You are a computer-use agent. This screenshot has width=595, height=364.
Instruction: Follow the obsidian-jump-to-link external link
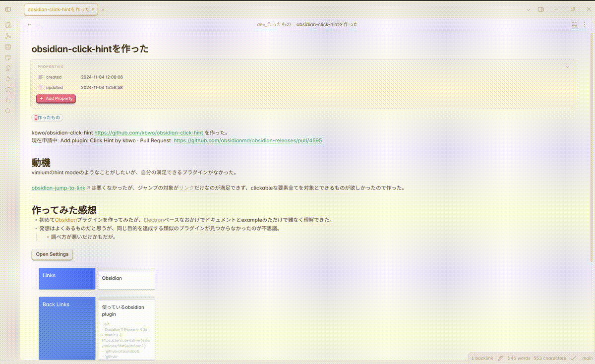(x=57, y=188)
